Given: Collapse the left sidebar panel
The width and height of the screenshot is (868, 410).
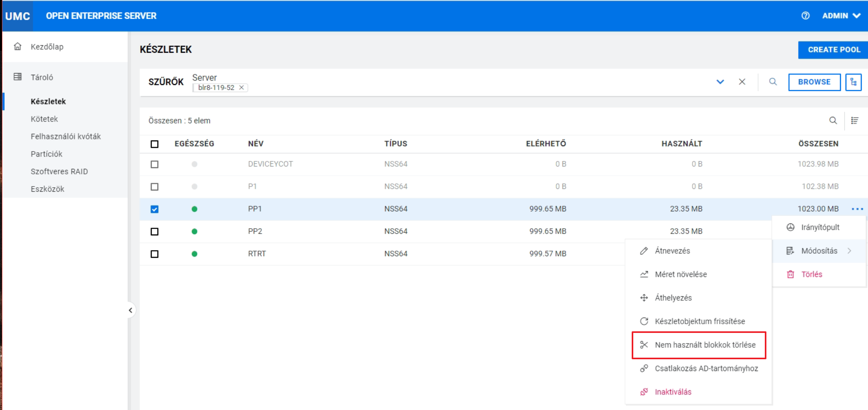Looking at the screenshot, I should point(130,310).
